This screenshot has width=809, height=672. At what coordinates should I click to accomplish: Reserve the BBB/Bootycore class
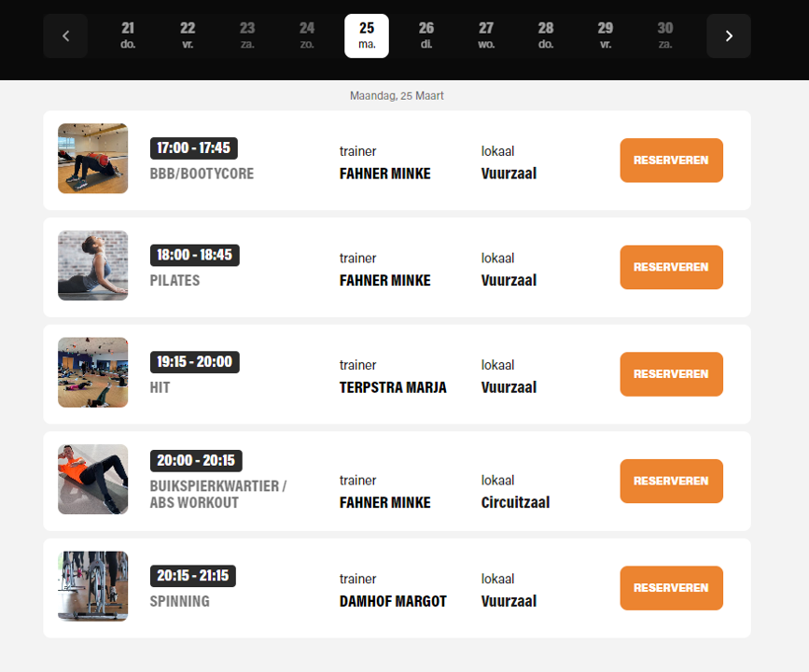tap(671, 161)
